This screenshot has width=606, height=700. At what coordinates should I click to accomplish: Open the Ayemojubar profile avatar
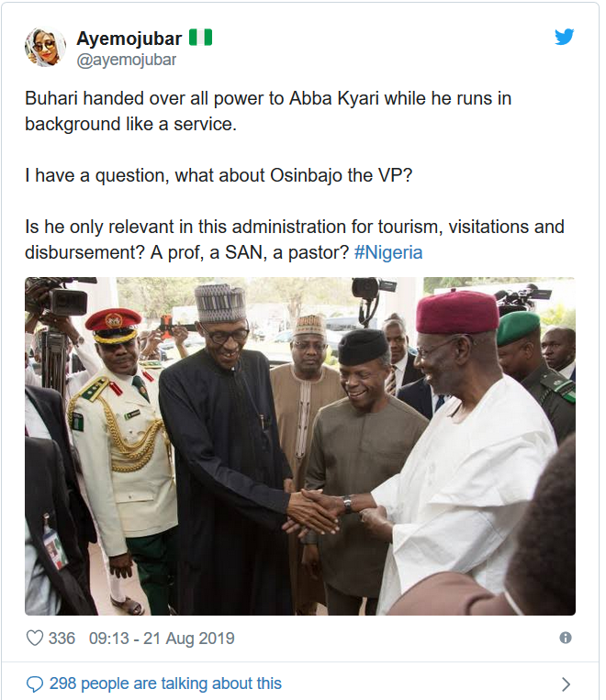45,47
